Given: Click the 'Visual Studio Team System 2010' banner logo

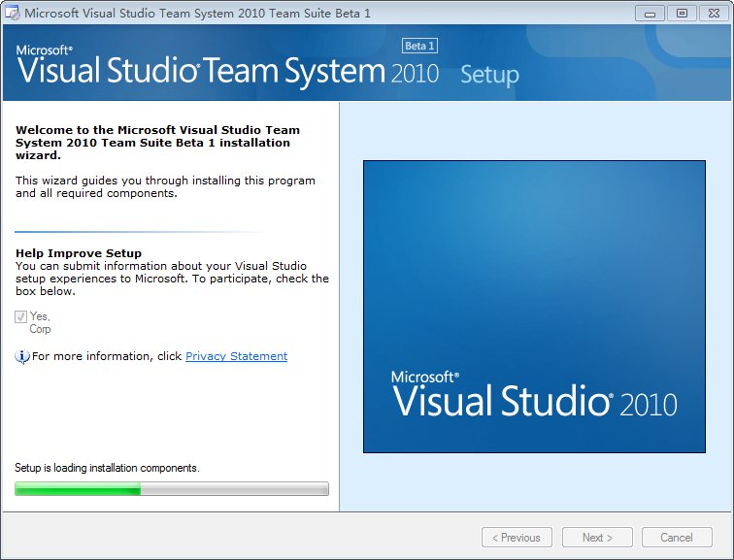Looking at the screenshot, I should tap(227, 69).
